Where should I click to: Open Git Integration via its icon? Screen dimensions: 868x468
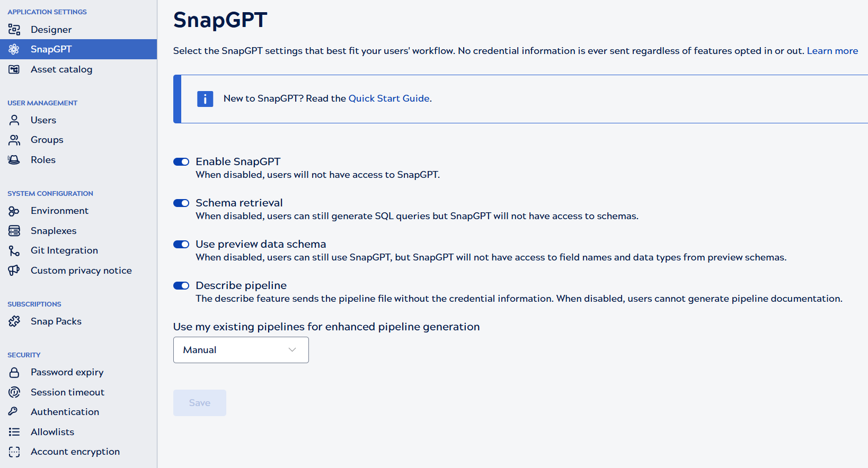[x=14, y=250]
